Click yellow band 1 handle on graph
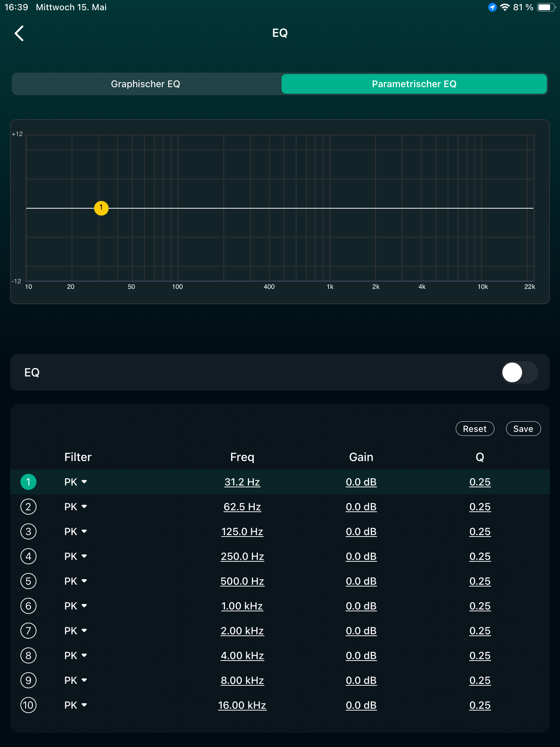 pyautogui.click(x=101, y=208)
